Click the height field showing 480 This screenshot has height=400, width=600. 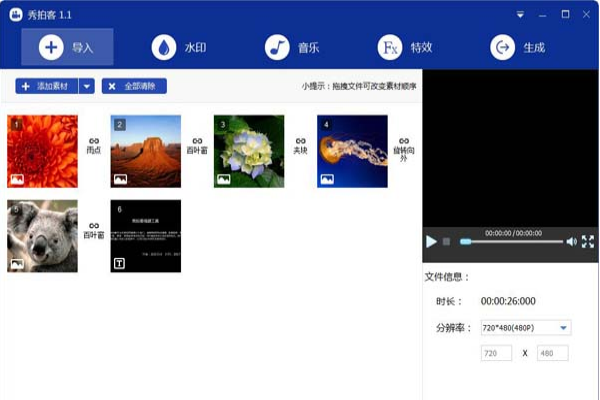pyautogui.click(x=553, y=353)
